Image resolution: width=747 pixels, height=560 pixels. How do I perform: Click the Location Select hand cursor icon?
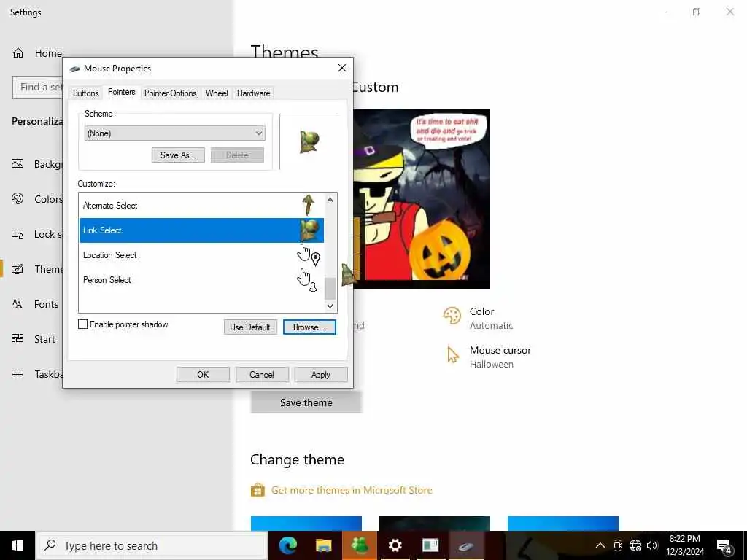click(309, 254)
